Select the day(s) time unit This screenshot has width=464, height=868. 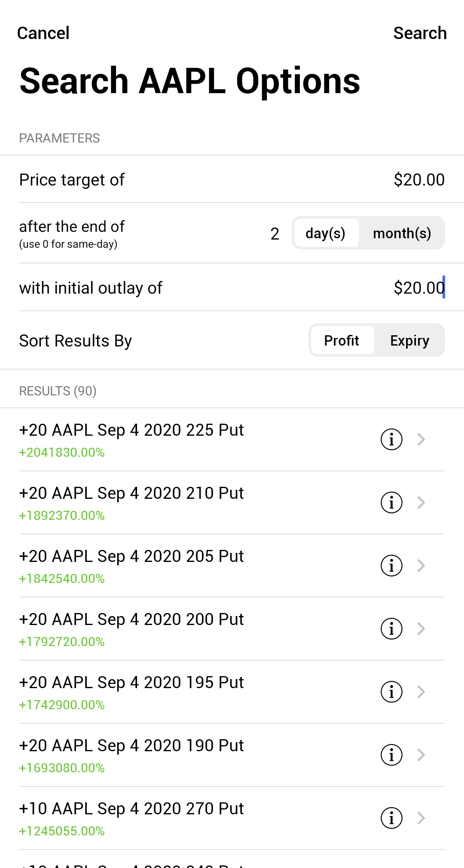click(x=326, y=233)
